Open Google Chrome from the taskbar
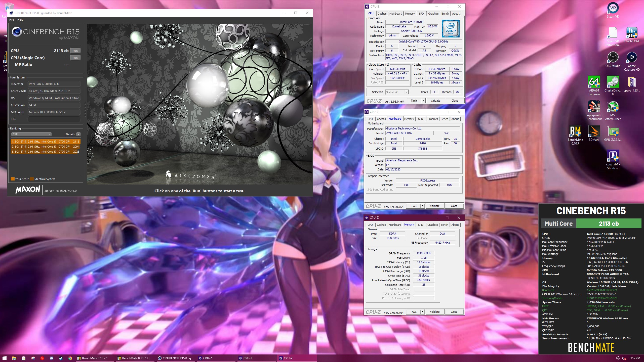Screen dimensions: 644x362 pyautogui.click(x=70, y=358)
